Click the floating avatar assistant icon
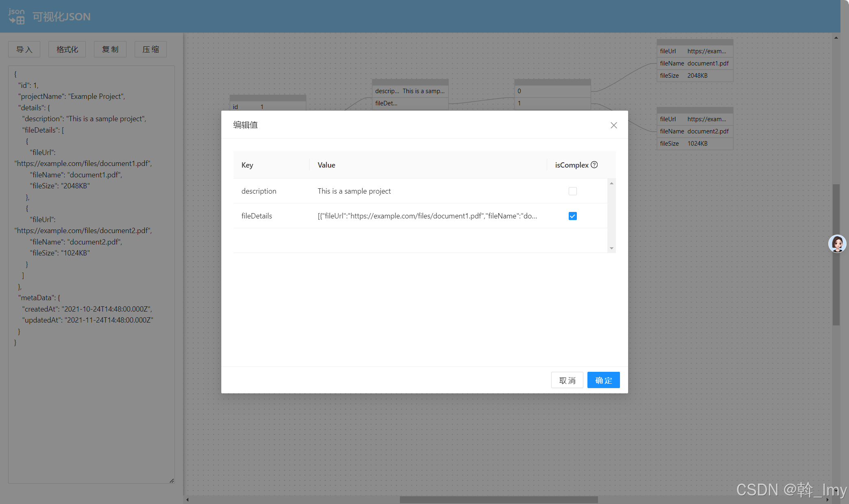849x504 pixels. 837,244
